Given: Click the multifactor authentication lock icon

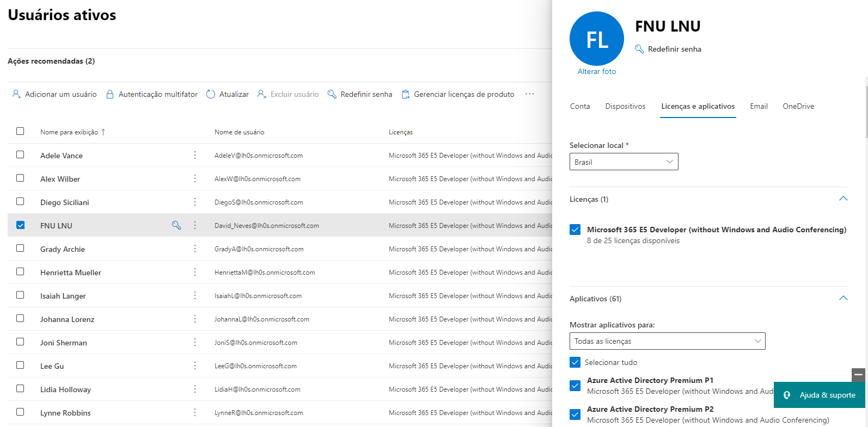Looking at the screenshot, I should click(x=110, y=94).
